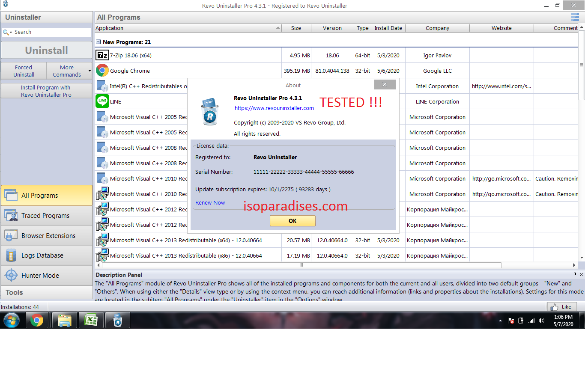Click Forced Uninstall button
Image resolution: width=585 pixels, height=392 pixels.
point(24,71)
